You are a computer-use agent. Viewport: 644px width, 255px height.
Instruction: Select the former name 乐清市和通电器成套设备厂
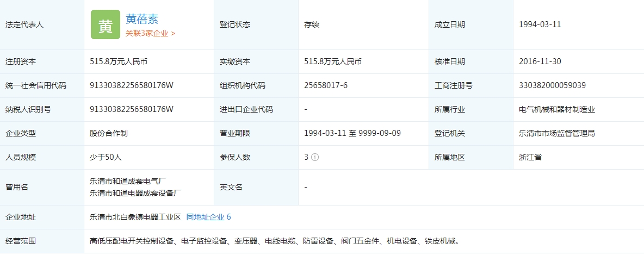135,193
